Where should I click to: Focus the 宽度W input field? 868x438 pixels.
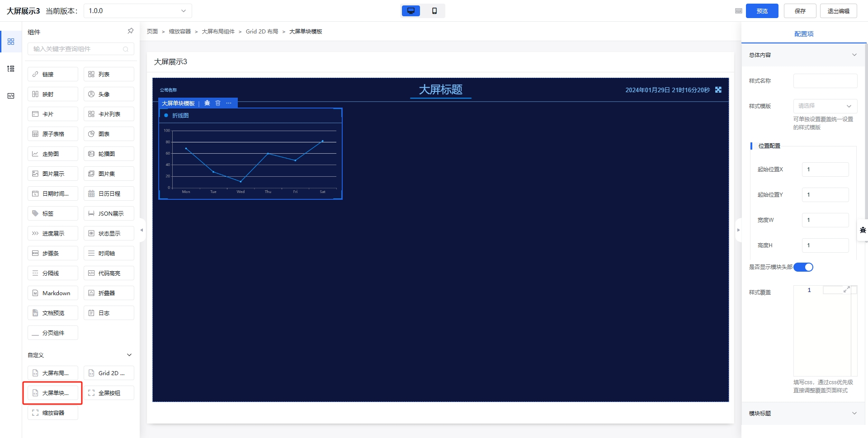(x=825, y=220)
